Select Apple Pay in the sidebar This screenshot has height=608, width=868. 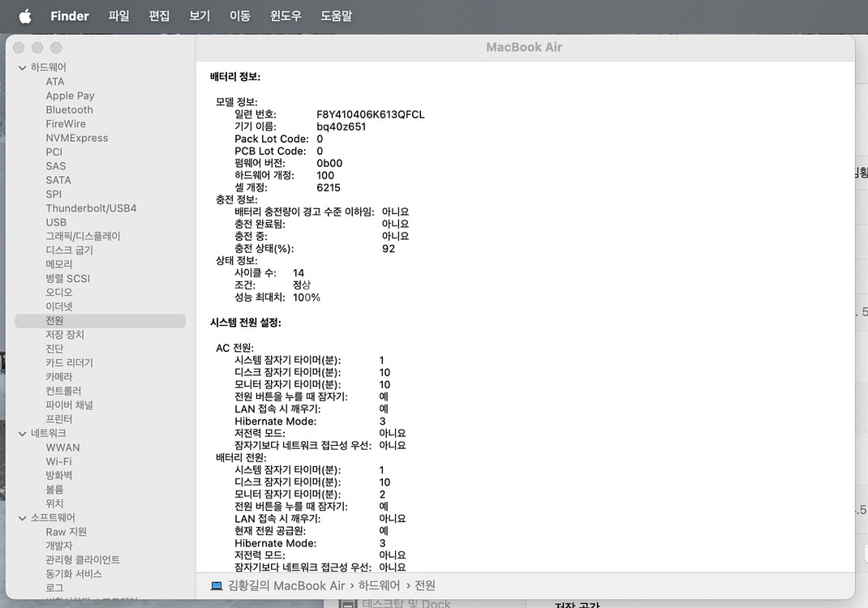70,96
